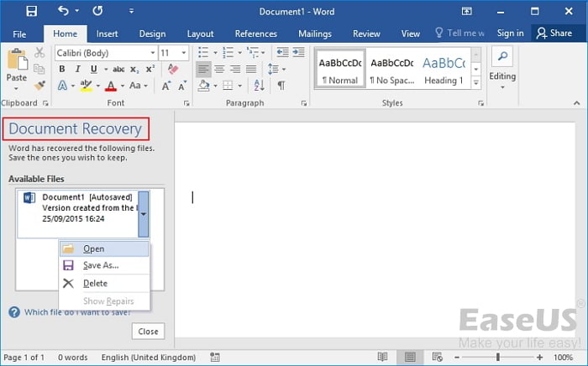The image size is (588, 366).
Task: Click the Save icon in title bar
Action: point(31,12)
